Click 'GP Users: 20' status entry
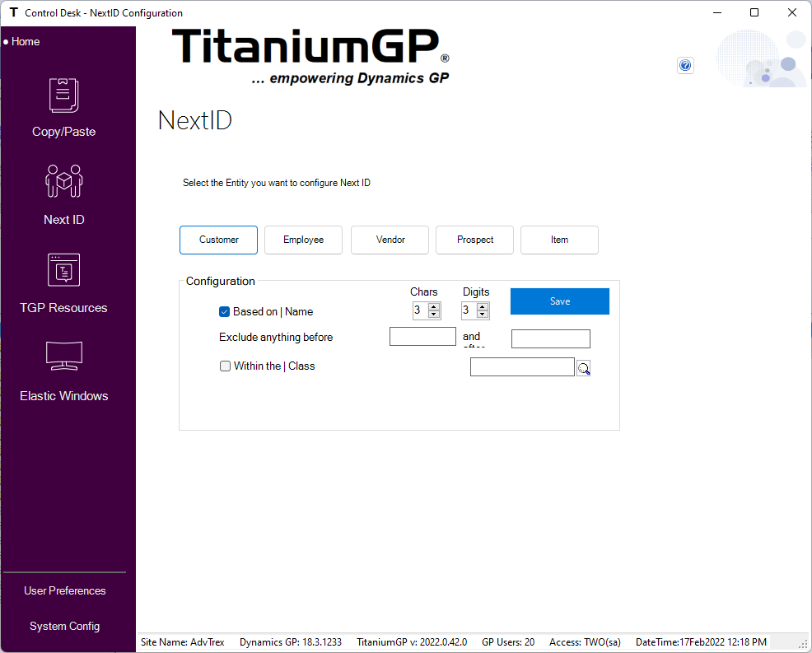This screenshot has width=812, height=653. [x=508, y=642]
